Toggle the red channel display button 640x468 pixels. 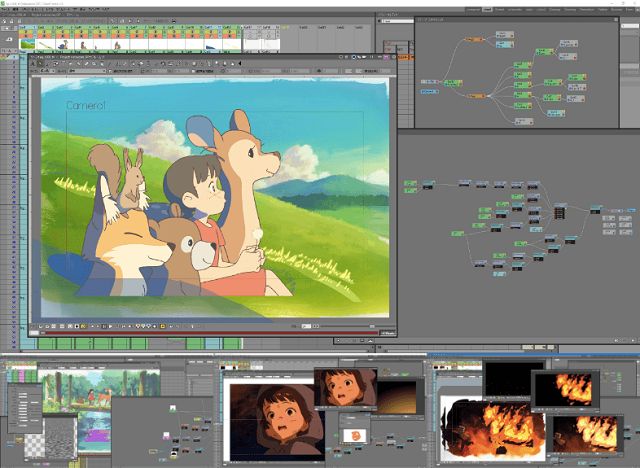[x=138, y=326]
